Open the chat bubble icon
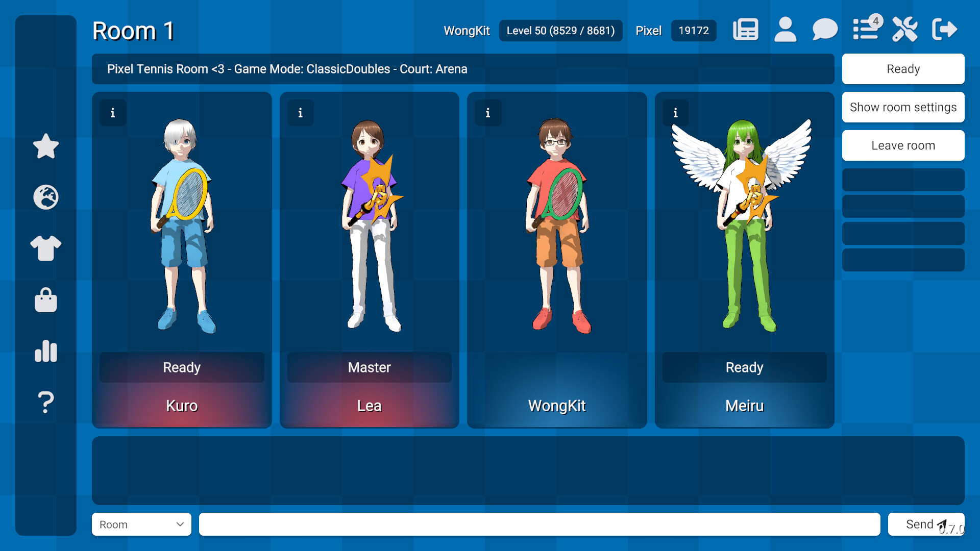 point(825,29)
